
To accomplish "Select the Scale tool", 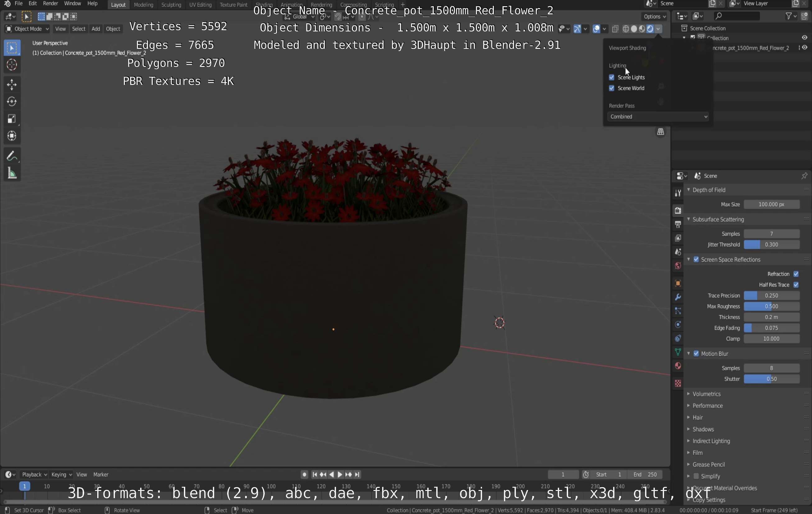I will coord(12,119).
